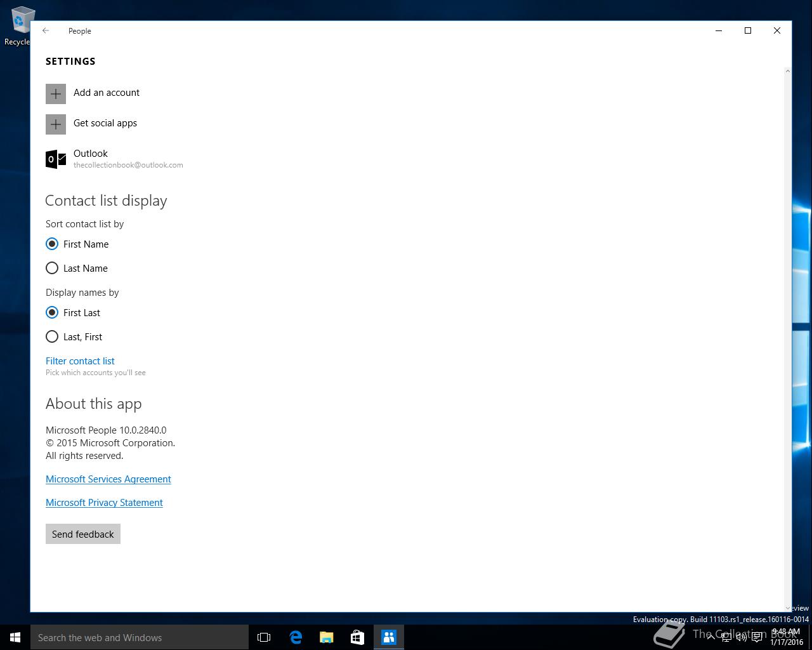
Task: Open the network icon in system tray
Action: tap(726, 637)
